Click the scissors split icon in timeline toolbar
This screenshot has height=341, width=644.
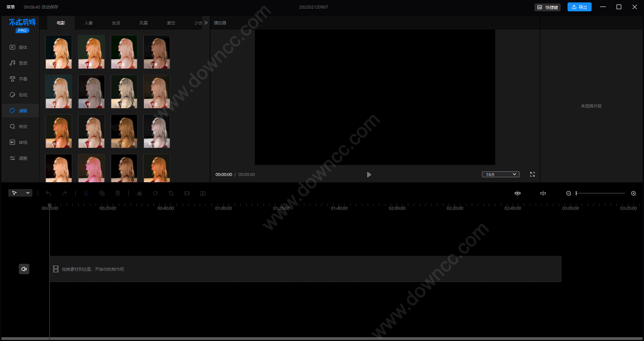(x=86, y=193)
